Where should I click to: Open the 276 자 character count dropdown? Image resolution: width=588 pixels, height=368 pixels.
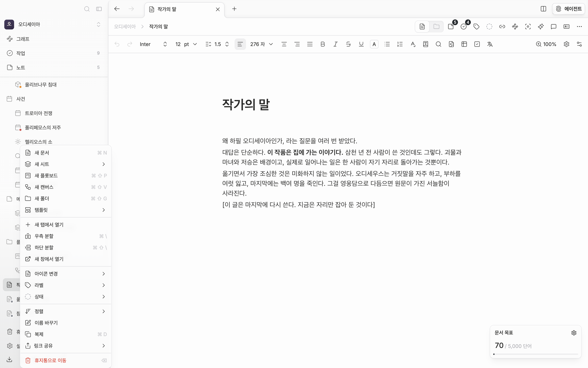pos(262,44)
